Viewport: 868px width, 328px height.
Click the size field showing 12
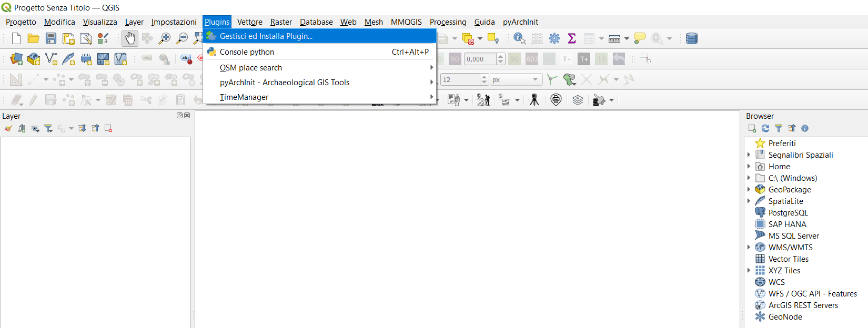460,79
